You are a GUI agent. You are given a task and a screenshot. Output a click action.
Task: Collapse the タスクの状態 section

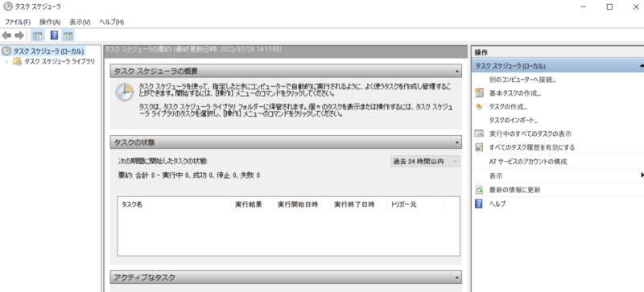pyautogui.click(x=457, y=142)
